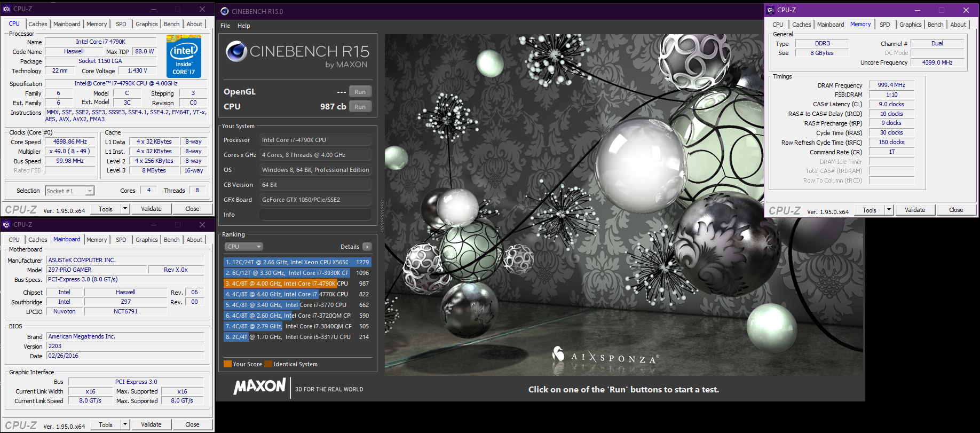This screenshot has height=433, width=980.
Task: Open the Help menu in Cinebench
Action: [243, 26]
